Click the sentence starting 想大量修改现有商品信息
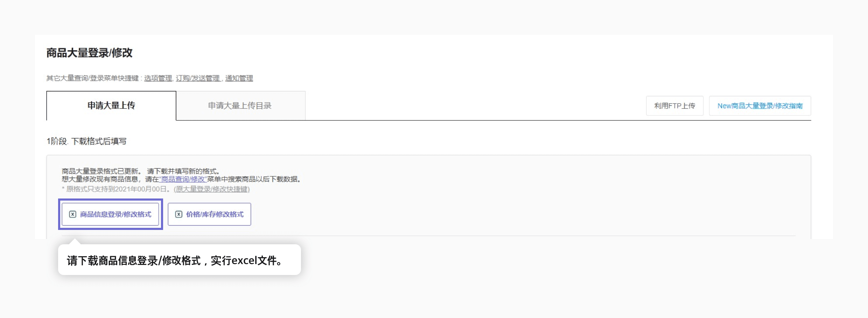 [182, 179]
